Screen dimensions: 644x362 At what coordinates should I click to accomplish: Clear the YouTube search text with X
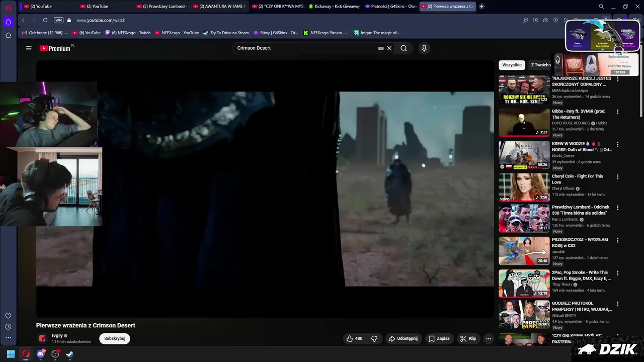[x=389, y=48]
